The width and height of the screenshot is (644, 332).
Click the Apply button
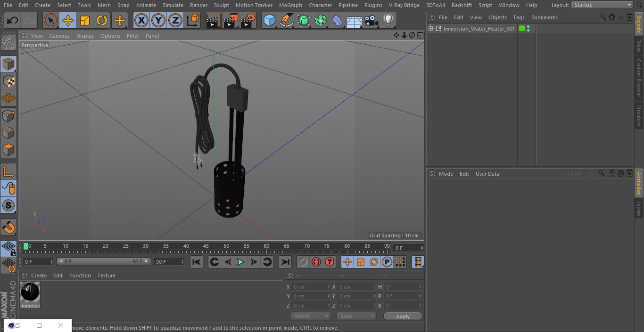click(x=403, y=316)
